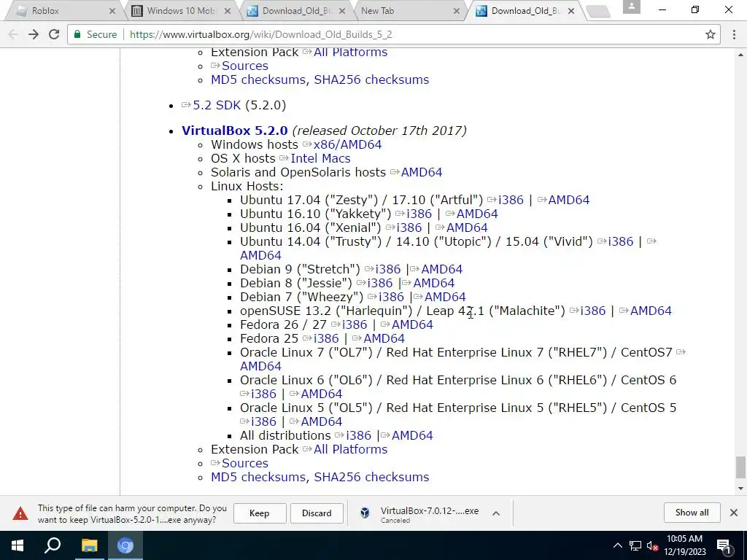
Task: Click Show all downloads
Action: [692, 513]
